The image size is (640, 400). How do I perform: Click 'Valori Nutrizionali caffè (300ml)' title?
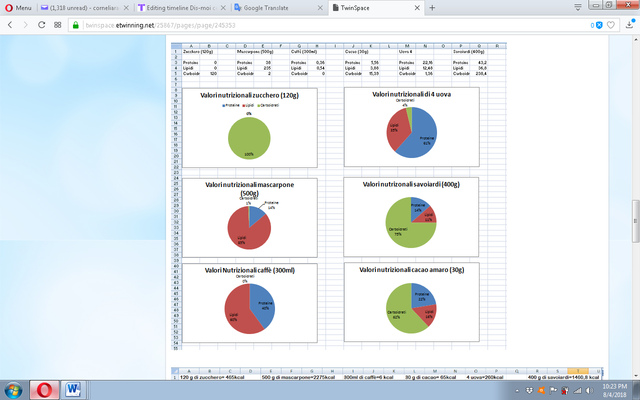pos(249,270)
